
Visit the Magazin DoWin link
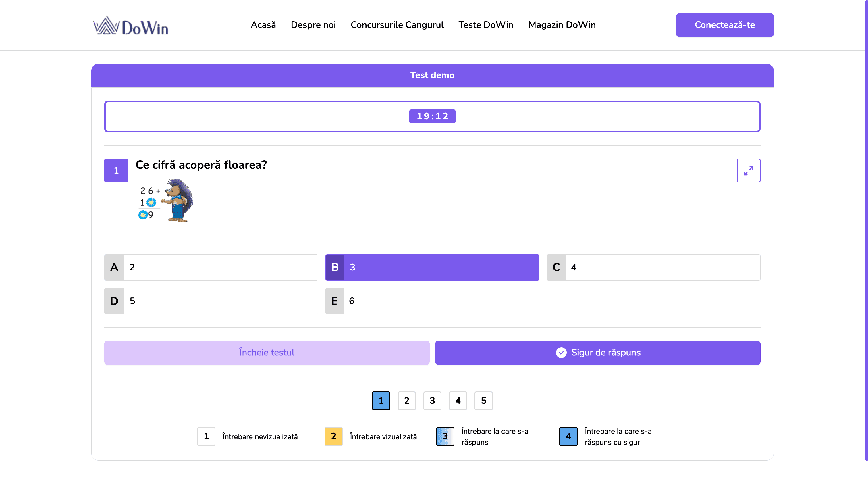562,25
